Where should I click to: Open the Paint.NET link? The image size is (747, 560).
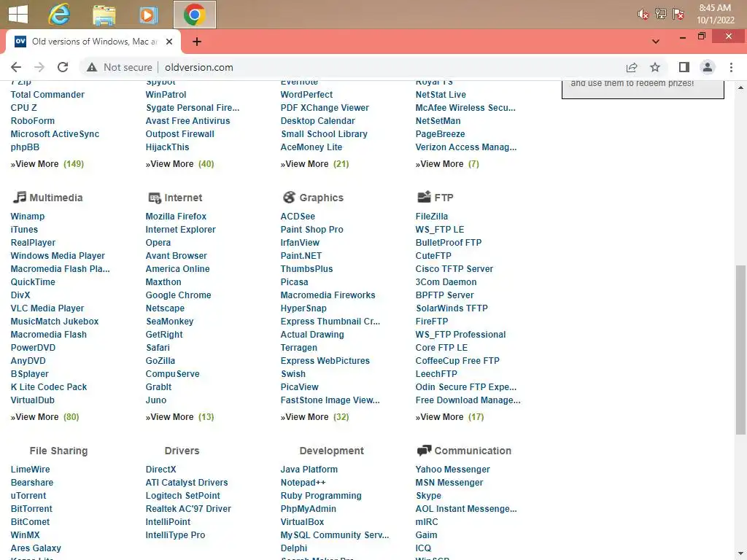(x=301, y=256)
